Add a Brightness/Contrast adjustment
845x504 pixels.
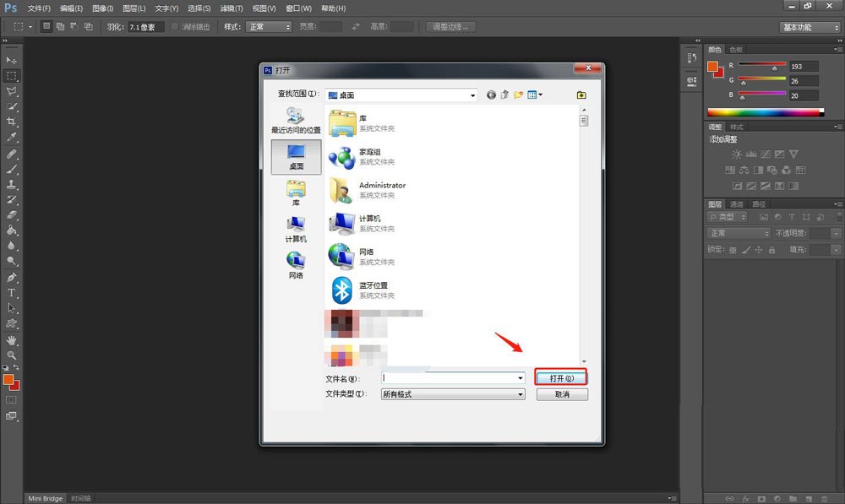[737, 154]
